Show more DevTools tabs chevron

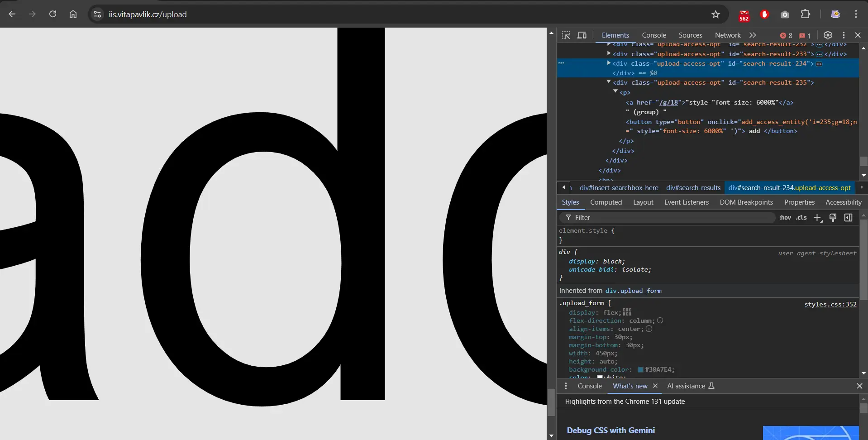click(x=753, y=35)
